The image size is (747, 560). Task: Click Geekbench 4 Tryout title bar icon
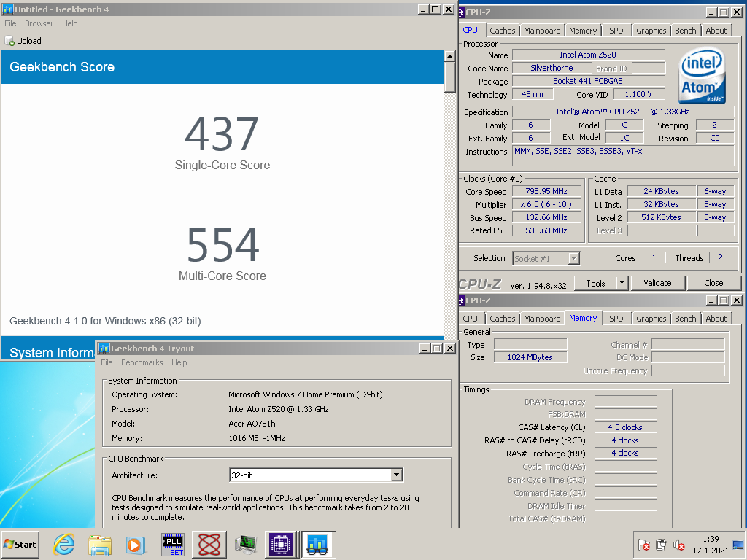click(x=104, y=348)
